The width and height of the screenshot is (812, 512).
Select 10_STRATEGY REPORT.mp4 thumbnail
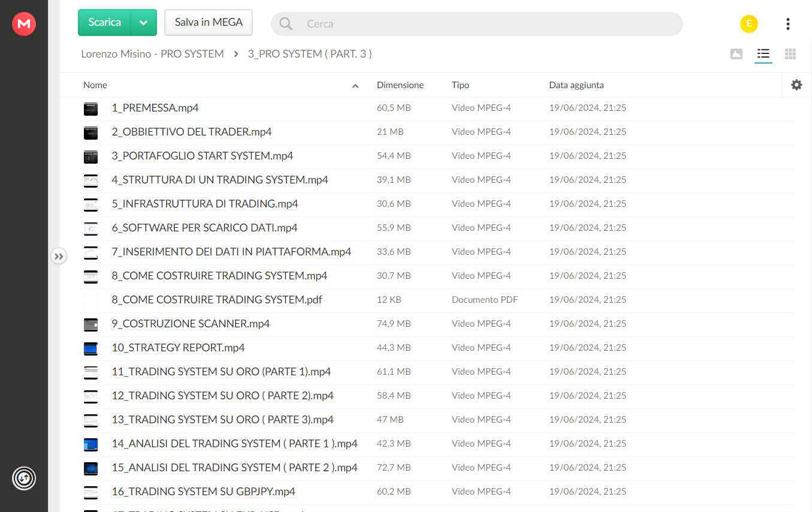pyautogui.click(x=90, y=348)
